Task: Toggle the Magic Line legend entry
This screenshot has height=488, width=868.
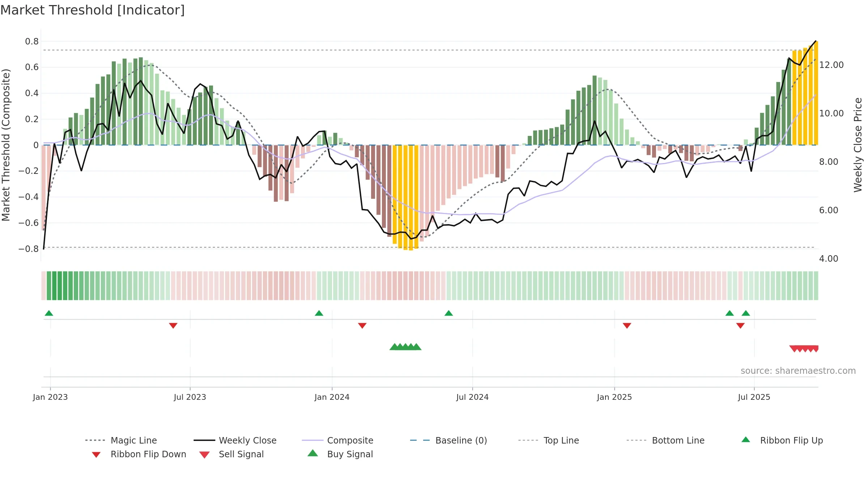Action: coord(121,440)
